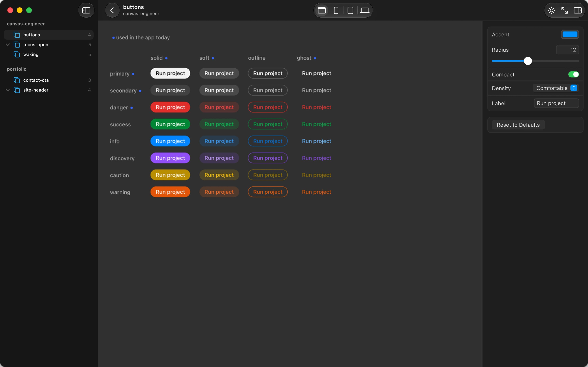Click the solid discovery Run project button

tap(170, 158)
